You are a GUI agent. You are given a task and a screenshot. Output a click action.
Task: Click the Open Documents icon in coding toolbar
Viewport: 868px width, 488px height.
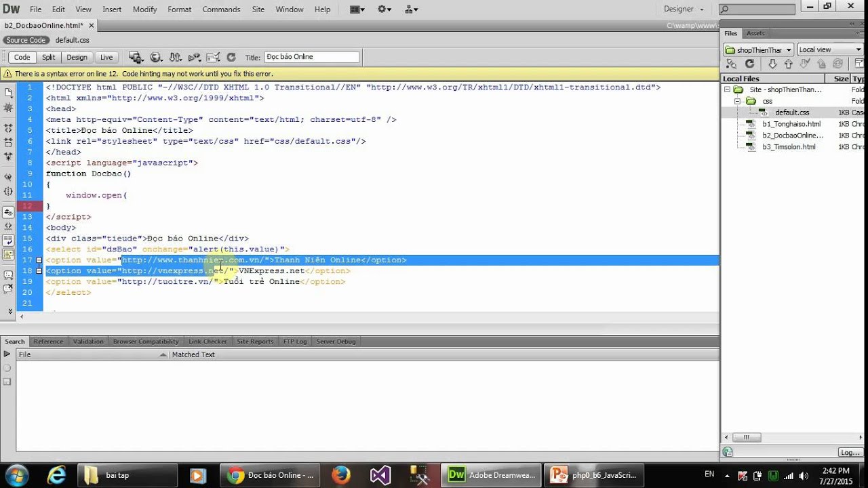tap(8, 92)
